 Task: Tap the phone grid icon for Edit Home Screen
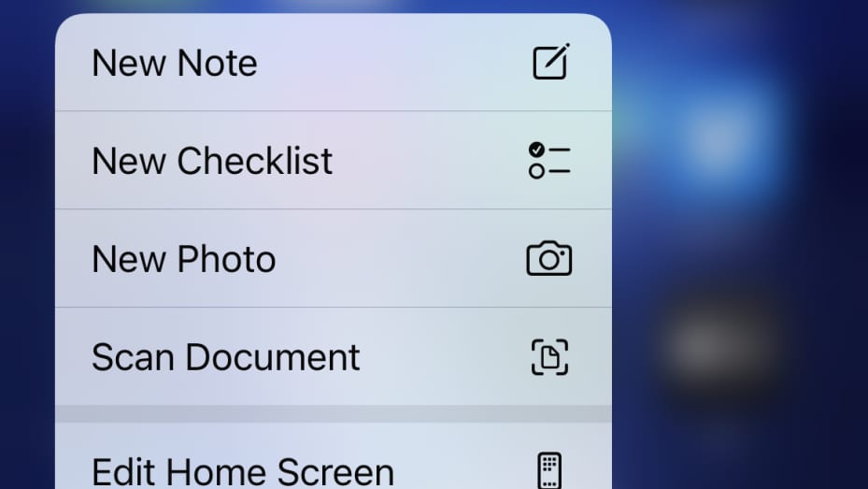549,470
